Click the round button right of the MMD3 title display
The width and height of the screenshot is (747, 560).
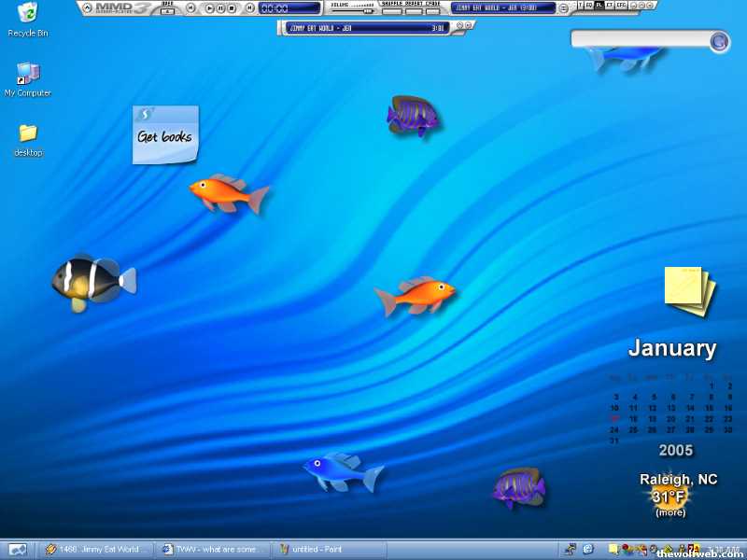(564, 8)
